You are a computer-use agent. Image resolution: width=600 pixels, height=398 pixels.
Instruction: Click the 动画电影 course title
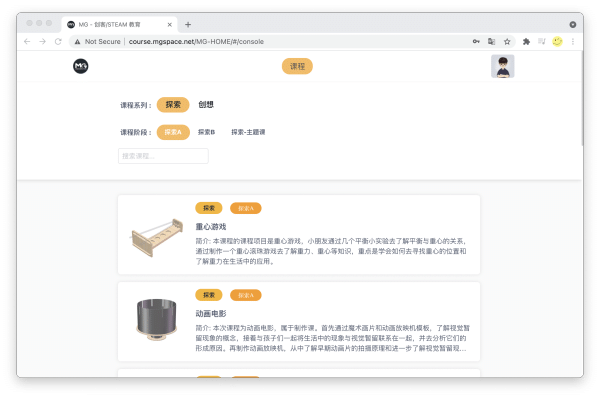211,313
